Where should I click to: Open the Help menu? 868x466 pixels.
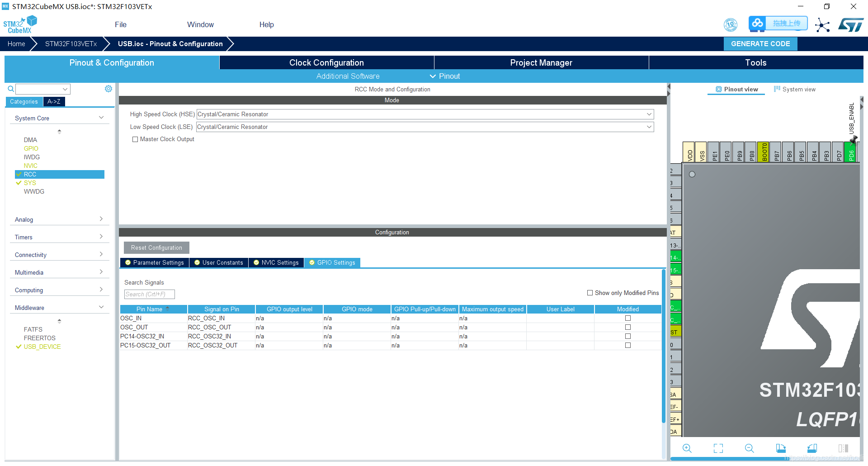coord(266,24)
